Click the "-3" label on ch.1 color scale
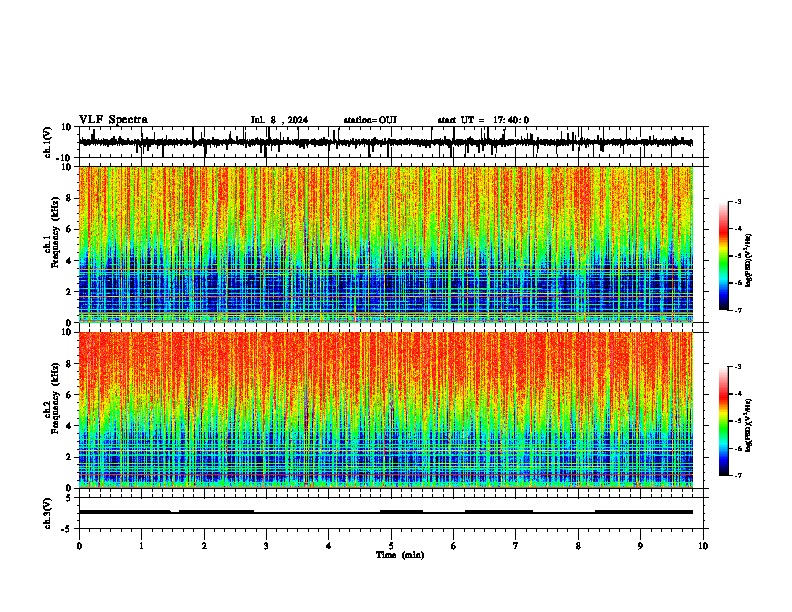This screenshot has width=792, height=612. pyautogui.click(x=738, y=201)
